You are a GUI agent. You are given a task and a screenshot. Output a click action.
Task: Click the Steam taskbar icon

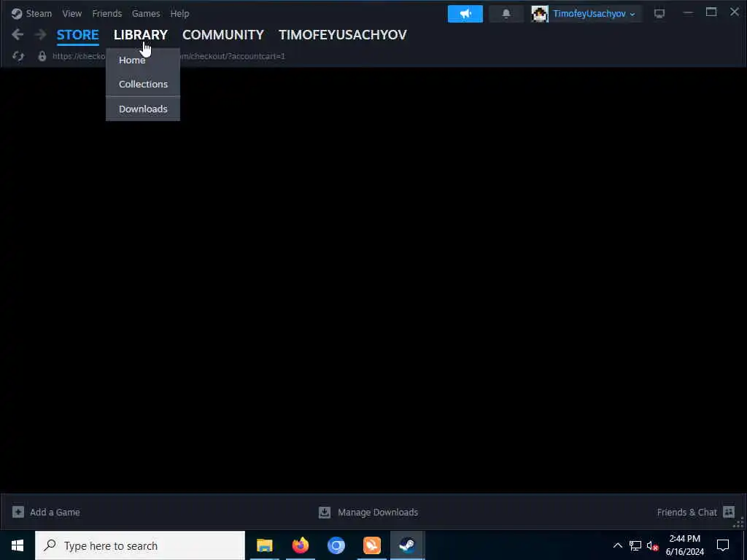(407, 545)
